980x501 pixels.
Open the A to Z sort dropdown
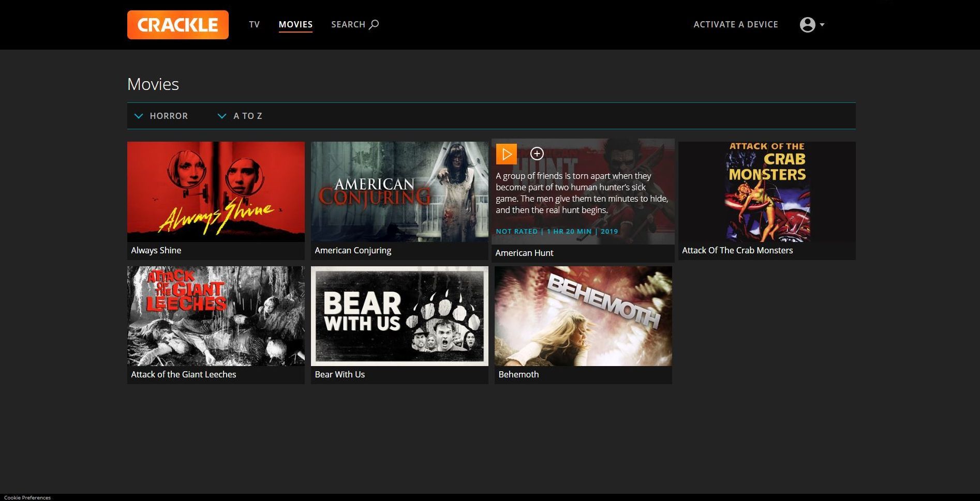coord(240,116)
